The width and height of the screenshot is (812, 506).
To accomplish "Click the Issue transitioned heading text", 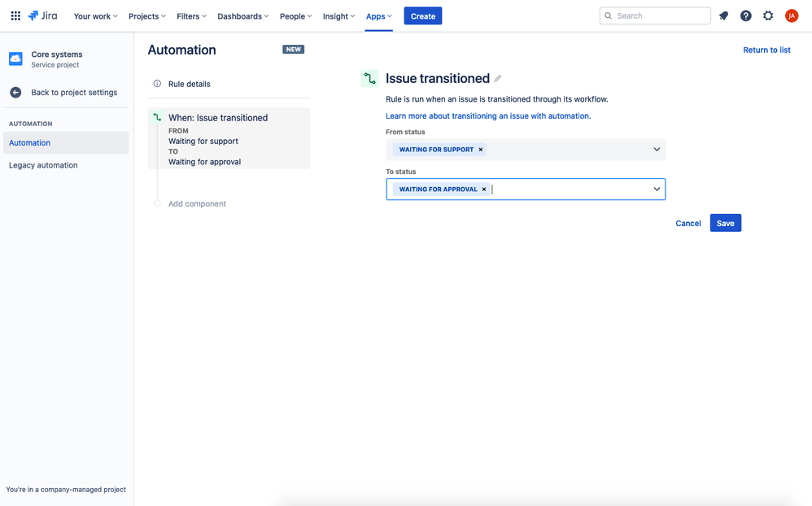I will pos(438,79).
